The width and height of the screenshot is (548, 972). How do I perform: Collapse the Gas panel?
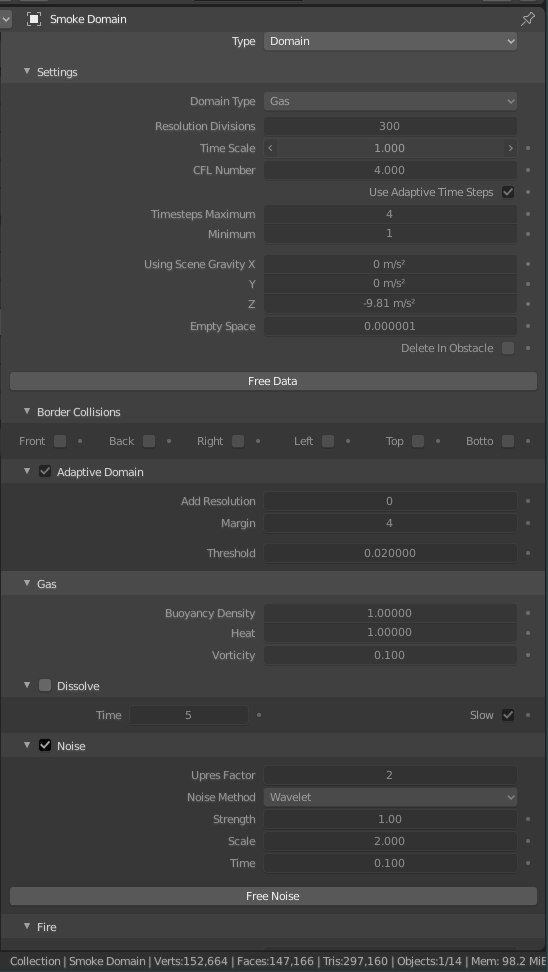point(27,583)
